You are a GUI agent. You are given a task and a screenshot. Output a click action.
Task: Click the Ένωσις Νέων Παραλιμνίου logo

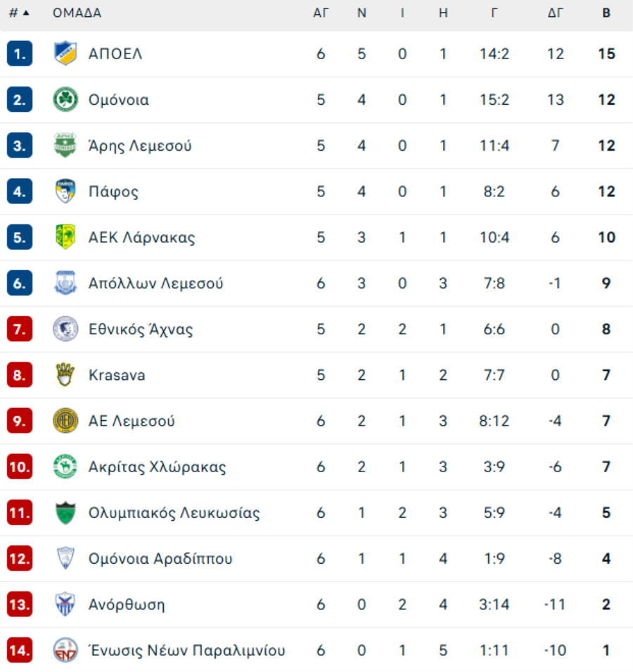[x=65, y=650]
